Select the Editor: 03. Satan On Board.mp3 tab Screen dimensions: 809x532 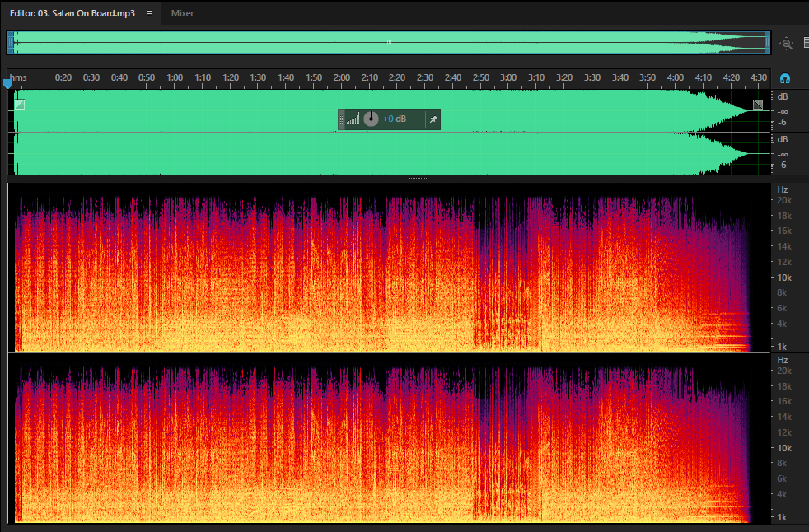click(72, 13)
